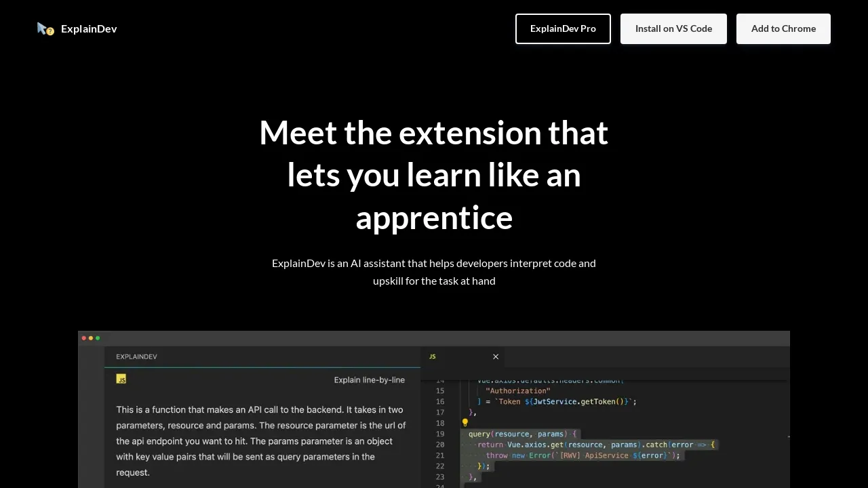Click the JS badge icon in panel

coord(121,379)
